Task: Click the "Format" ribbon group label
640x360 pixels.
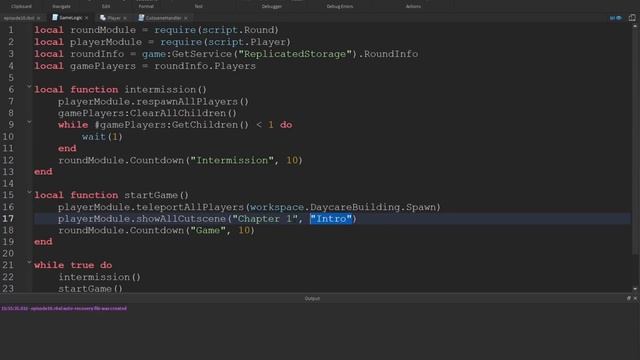Action: pyautogui.click(x=146, y=7)
